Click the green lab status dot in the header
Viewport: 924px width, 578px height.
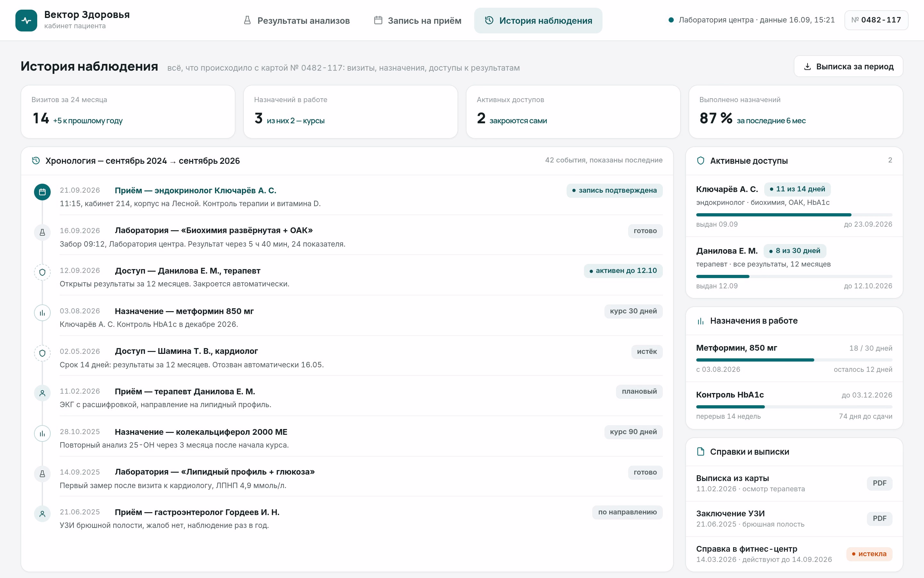[x=671, y=20]
